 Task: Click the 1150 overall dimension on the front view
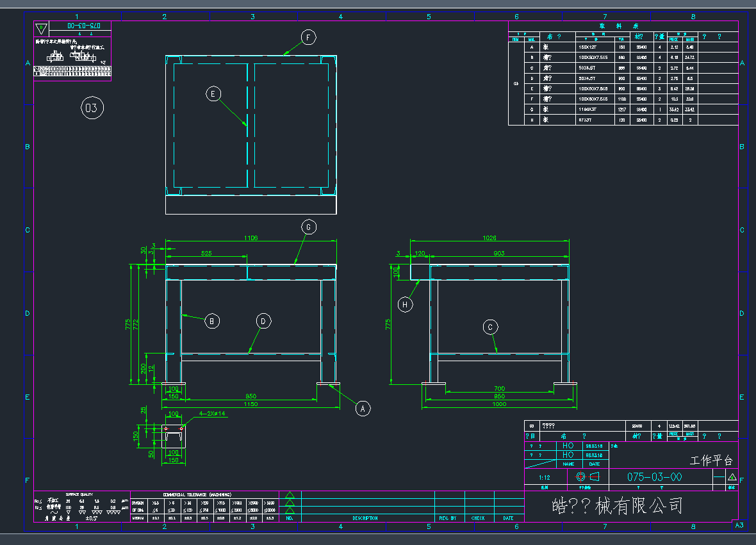(251, 405)
